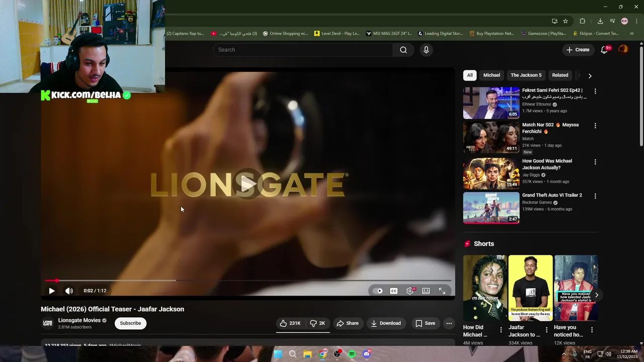Open Chrome three-dot menu
The image size is (644, 362).
click(636, 21)
